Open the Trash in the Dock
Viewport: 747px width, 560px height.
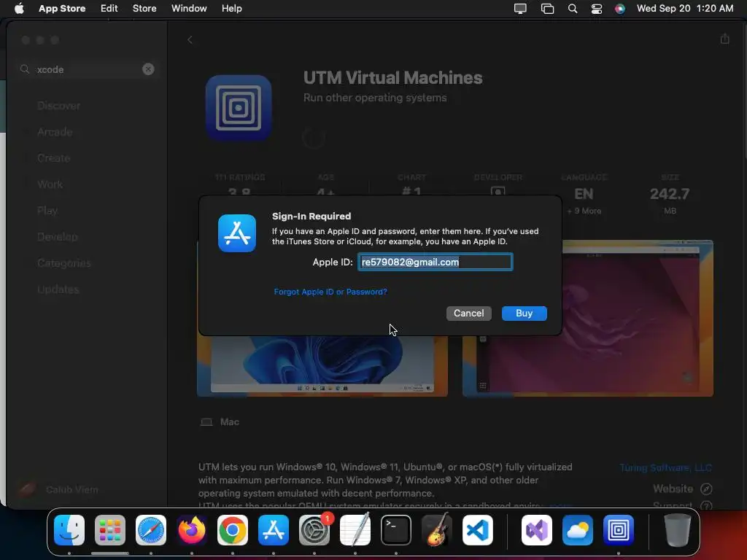[678, 530]
